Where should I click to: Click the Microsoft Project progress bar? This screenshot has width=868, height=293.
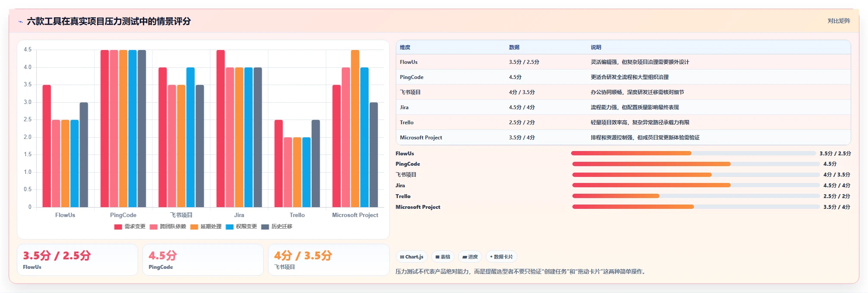696,207
